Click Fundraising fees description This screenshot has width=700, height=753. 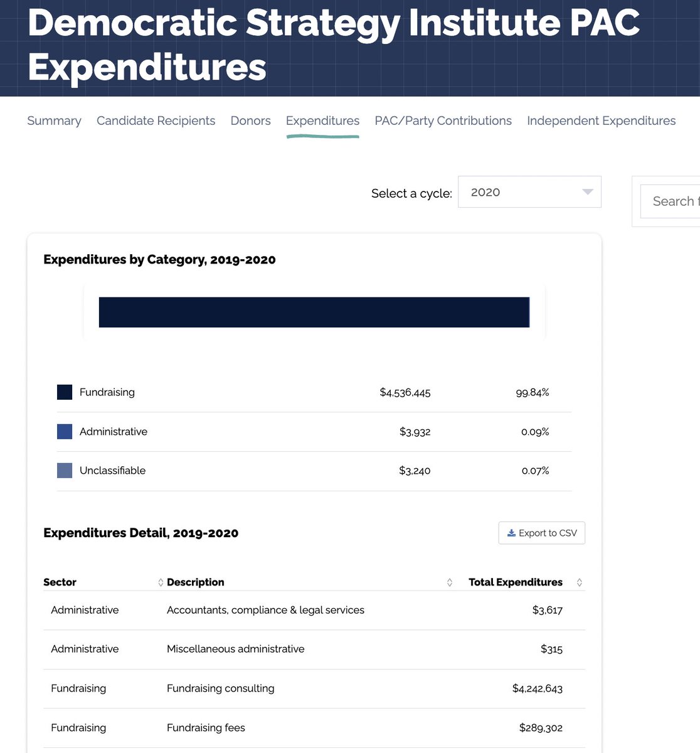(206, 728)
